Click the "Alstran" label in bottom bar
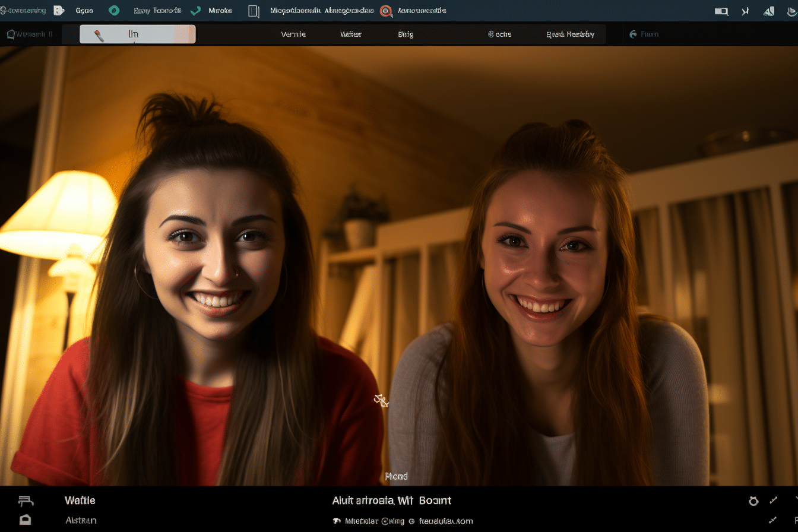The height and width of the screenshot is (532, 798). [81, 521]
